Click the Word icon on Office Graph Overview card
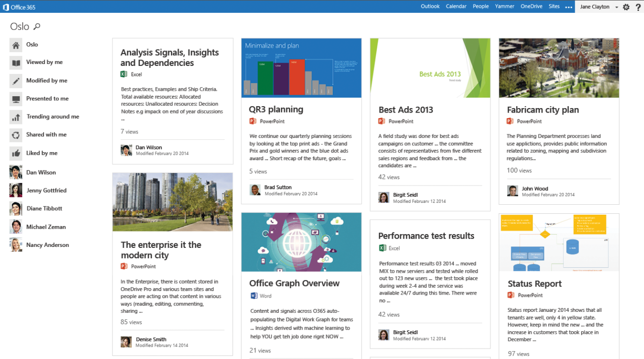The height and width of the screenshot is (359, 644). 254,296
